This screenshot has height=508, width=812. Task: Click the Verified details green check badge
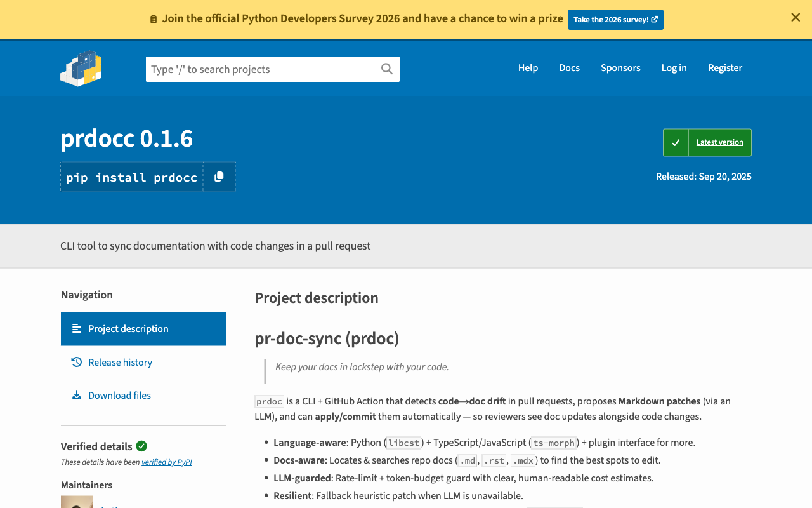click(x=141, y=446)
